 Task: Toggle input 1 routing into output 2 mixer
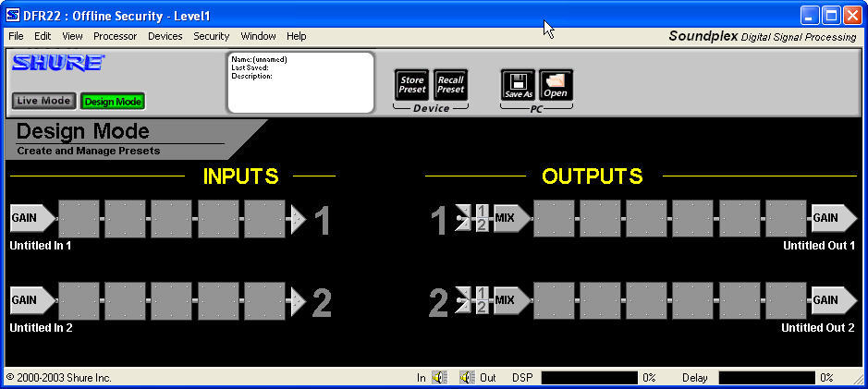click(482, 293)
